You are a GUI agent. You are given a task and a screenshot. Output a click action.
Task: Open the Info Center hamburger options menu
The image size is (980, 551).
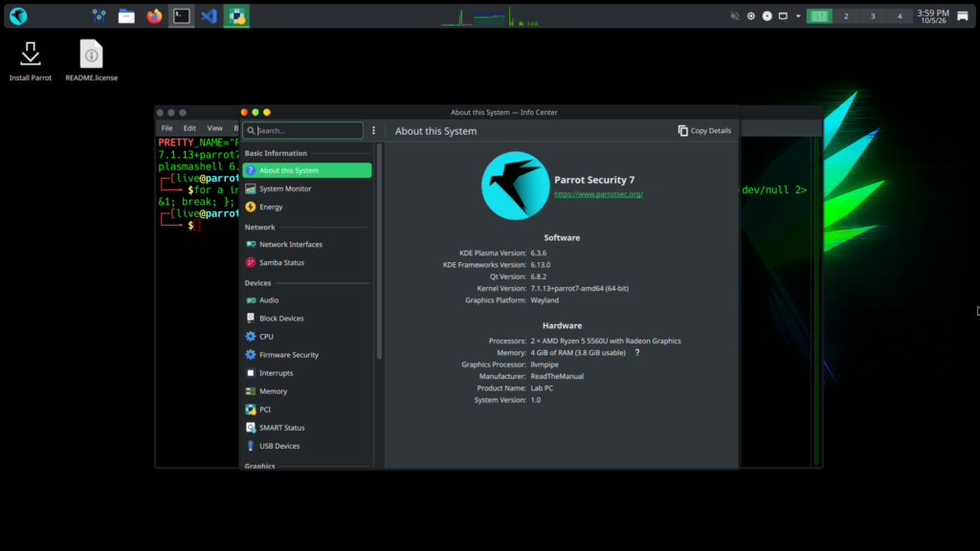374,130
